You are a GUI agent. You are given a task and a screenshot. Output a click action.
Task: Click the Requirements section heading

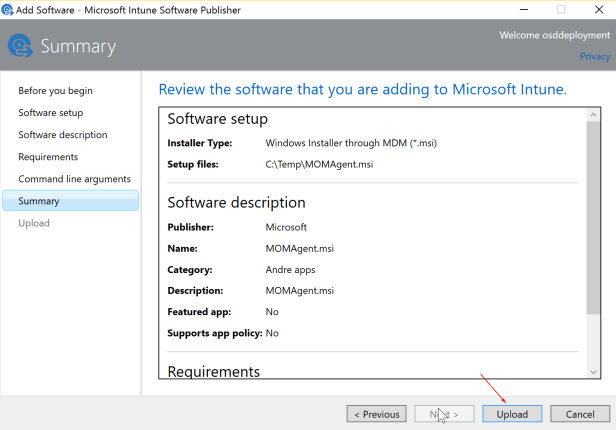coord(213,371)
